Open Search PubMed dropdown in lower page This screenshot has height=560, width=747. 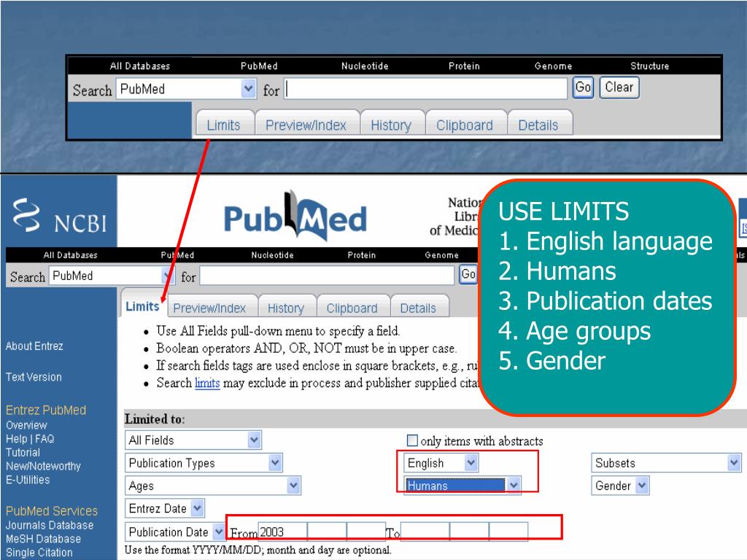[111, 276]
